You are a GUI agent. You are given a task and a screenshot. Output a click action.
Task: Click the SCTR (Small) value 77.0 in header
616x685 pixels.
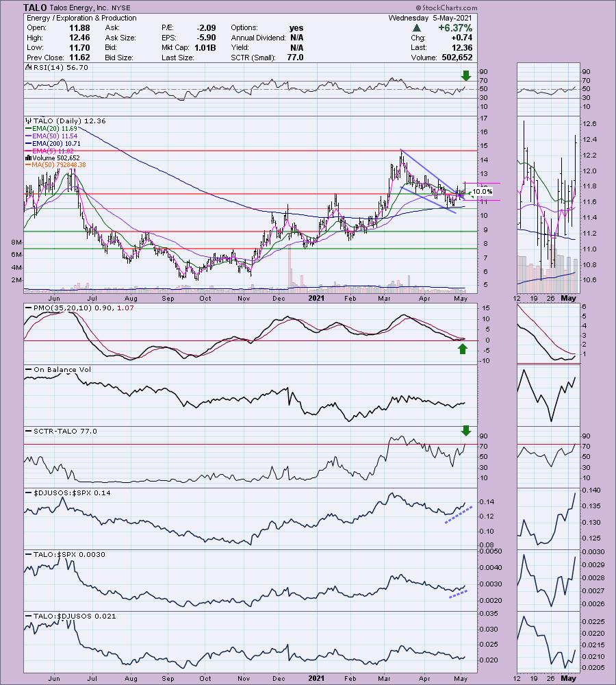[x=295, y=58]
